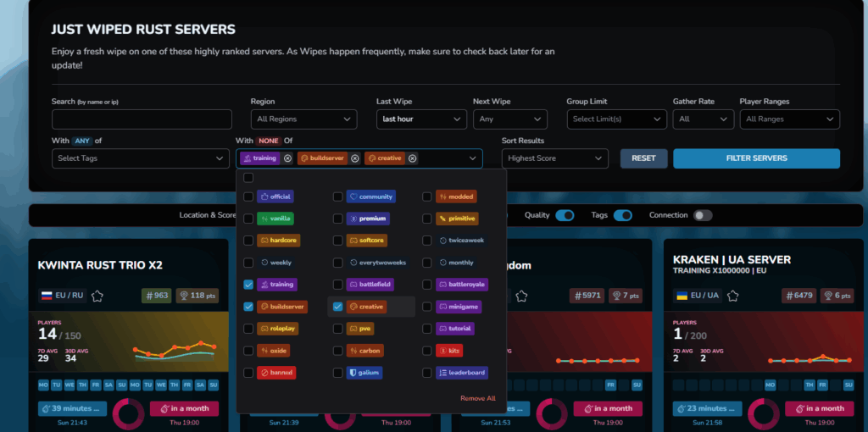
Task: Click the KWINTA player history chart
Action: (175, 352)
